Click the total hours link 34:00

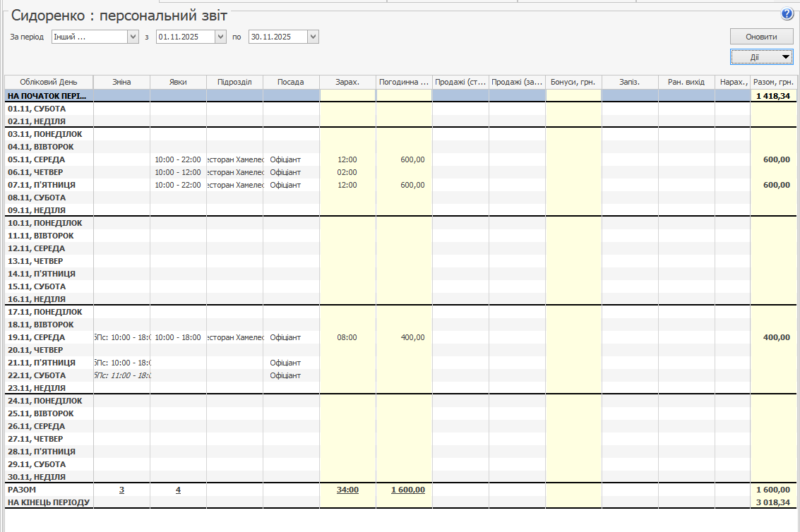pos(347,490)
